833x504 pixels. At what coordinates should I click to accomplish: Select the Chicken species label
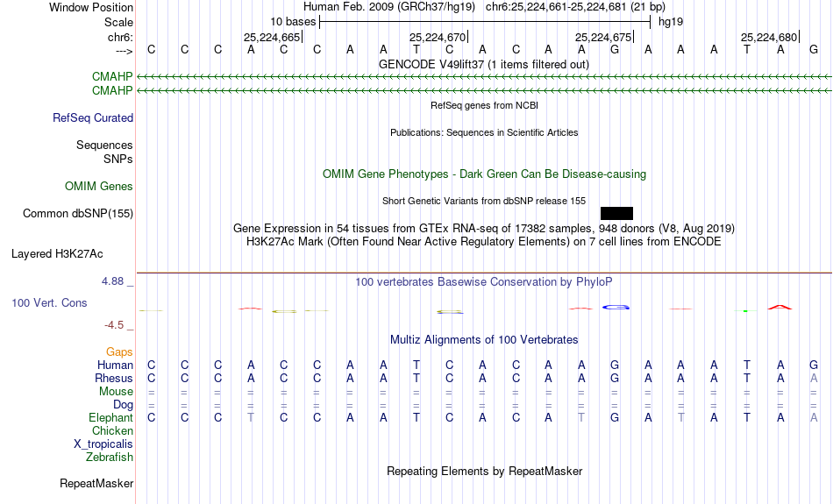coord(112,430)
